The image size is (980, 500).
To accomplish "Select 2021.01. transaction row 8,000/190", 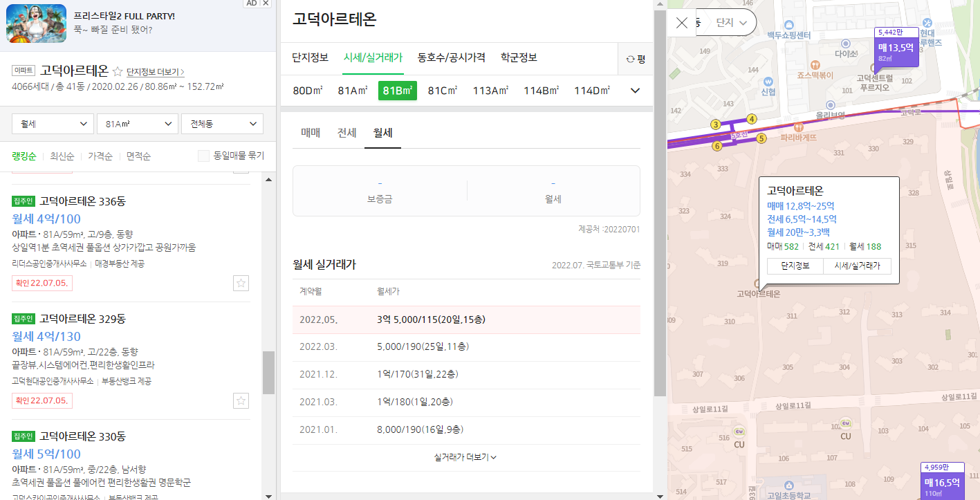I will [466, 429].
